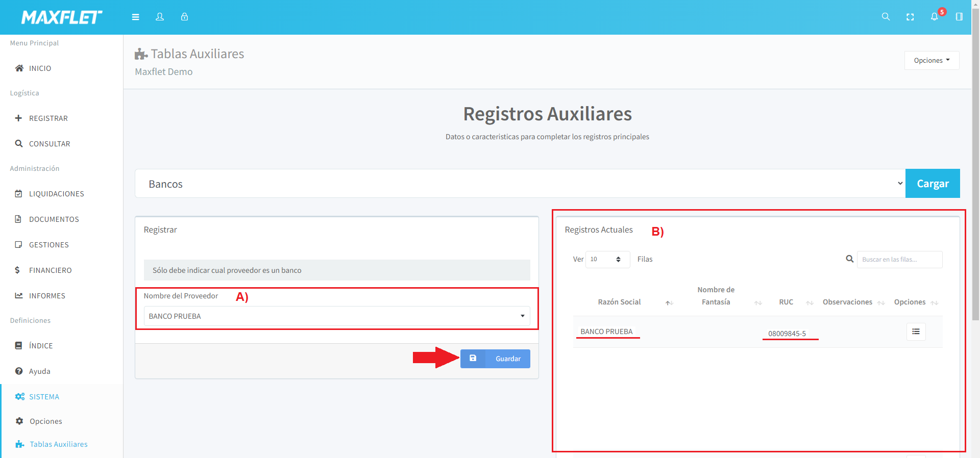Open notifications bell with badge 5
980x458 pixels.
coord(935,17)
